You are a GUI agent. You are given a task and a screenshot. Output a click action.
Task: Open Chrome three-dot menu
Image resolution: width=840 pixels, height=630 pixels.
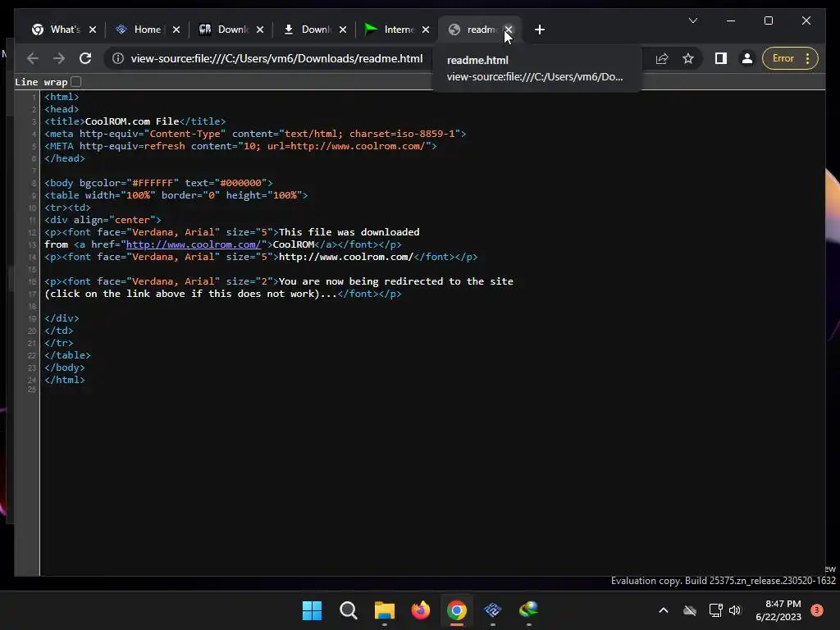[x=808, y=58]
